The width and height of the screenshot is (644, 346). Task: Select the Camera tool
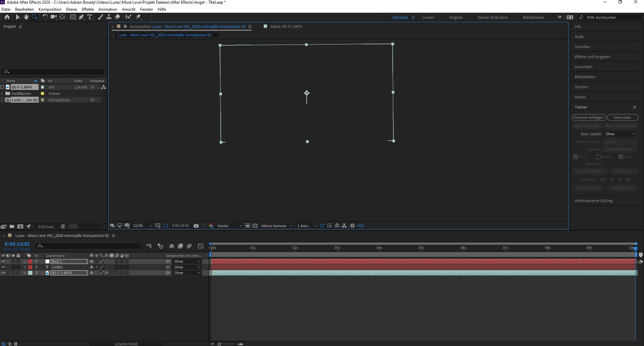pyautogui.click(x=53, y=17)
